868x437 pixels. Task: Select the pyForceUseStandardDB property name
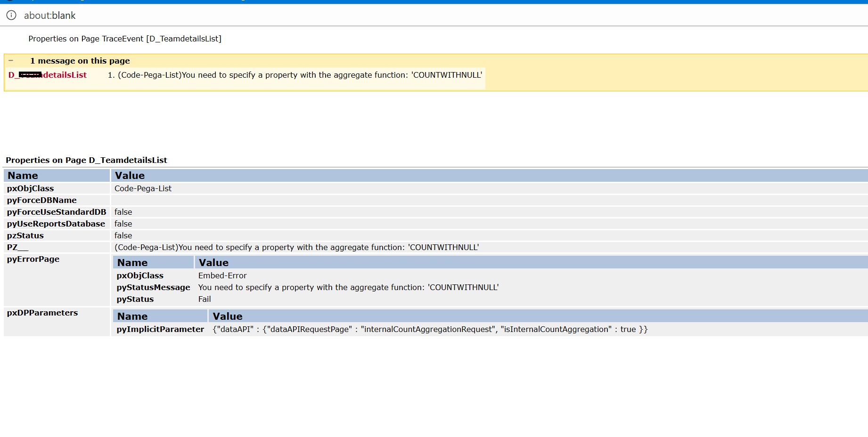pyautogui.click(x=57, y=212)
